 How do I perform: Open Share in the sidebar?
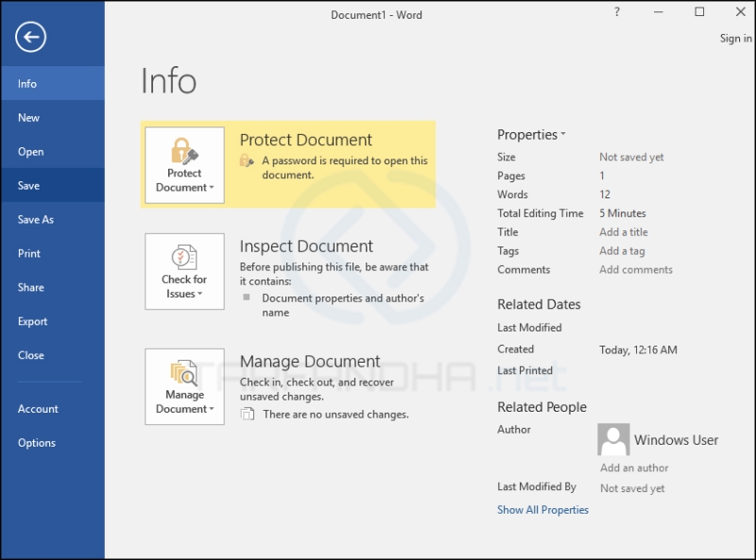point(53,287)
